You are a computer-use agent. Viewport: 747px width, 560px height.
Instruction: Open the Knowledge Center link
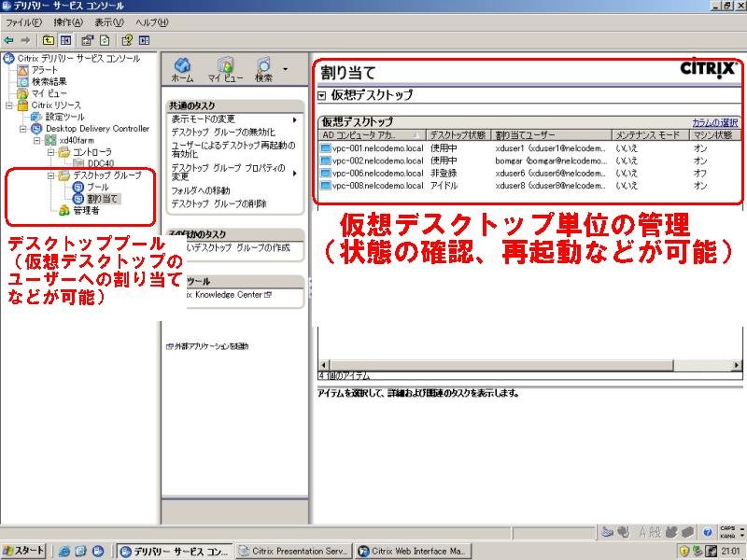229,295
